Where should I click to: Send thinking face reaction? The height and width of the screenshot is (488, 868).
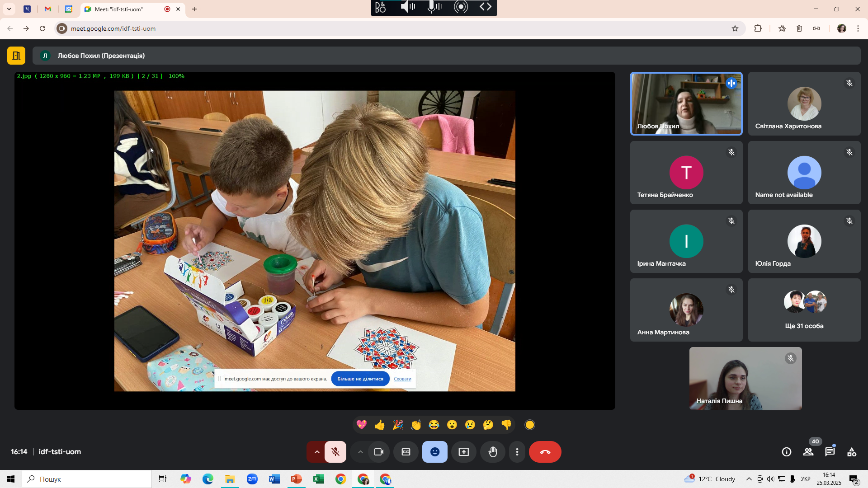(x=488, y=425)
